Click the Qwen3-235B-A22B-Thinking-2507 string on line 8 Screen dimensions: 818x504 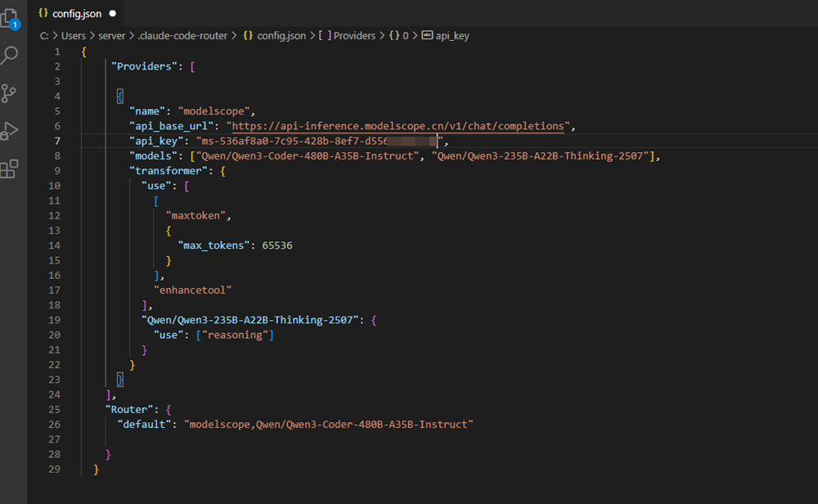[x=540, y=156]
